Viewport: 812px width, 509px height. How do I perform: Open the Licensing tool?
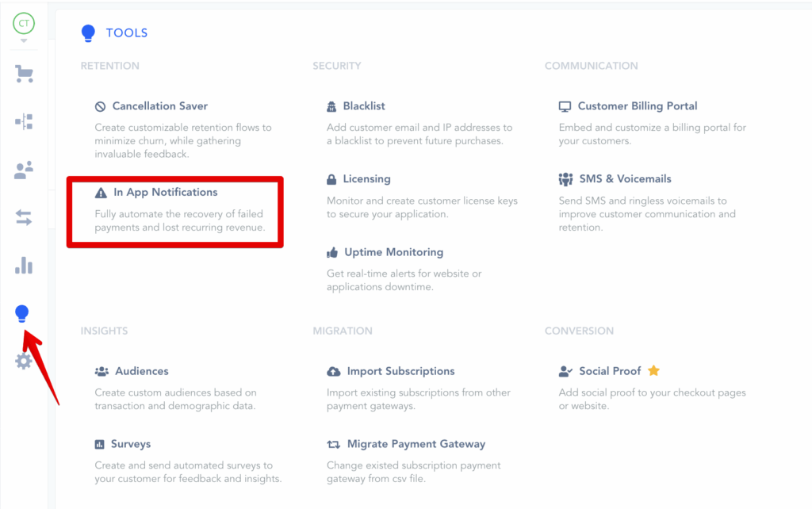point(366,179)
